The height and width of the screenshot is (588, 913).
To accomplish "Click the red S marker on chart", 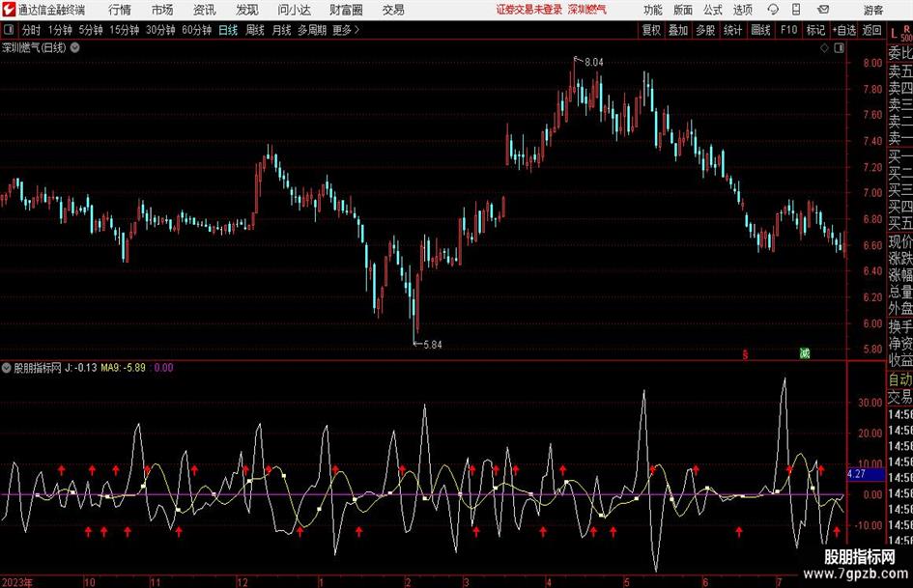I will click(x=745, y=354).
